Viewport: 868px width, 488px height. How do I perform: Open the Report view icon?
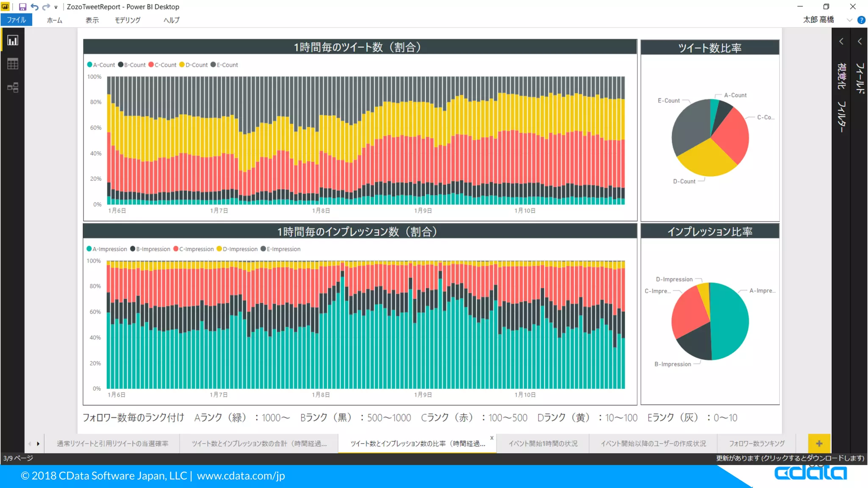click(x=13, y=41)
